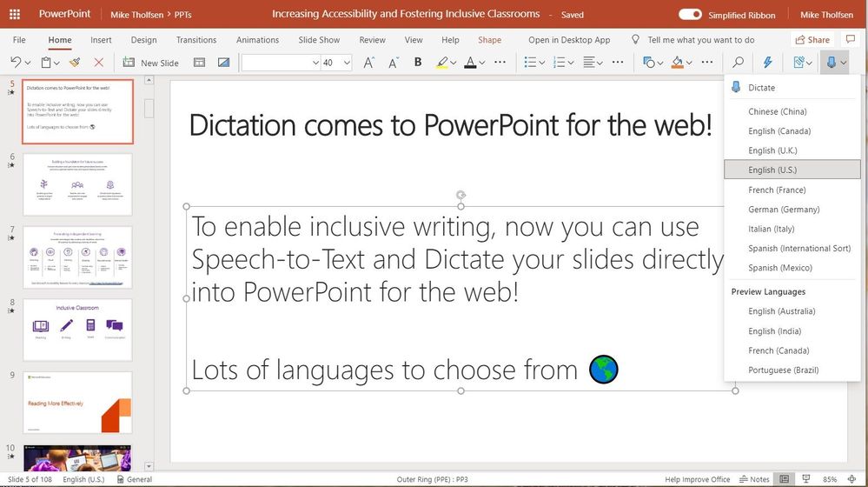The width and height of the screenshot is (868, 487).
Task: Click the slide panel scroll-up arrow
Action: (149, 80)
